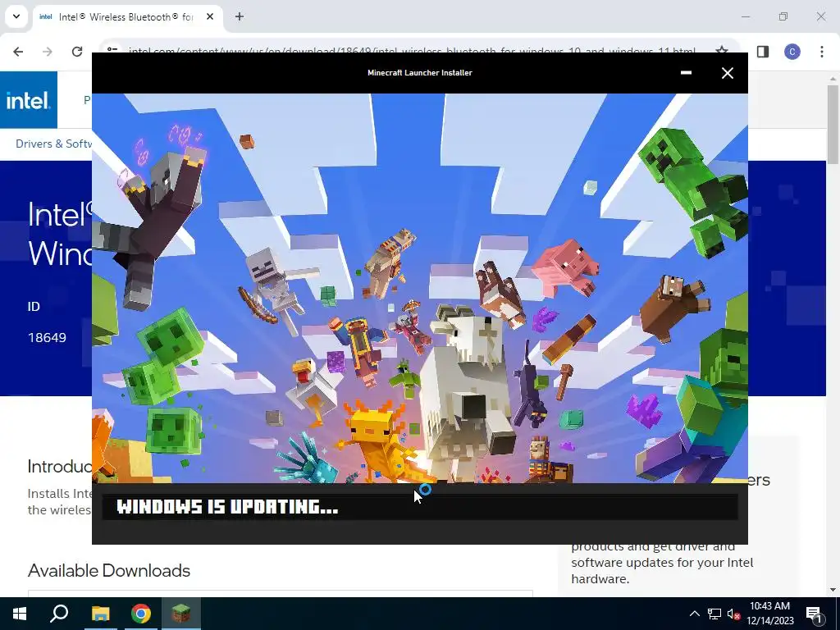
Task: Open the Chrome profile avatar C
Action: pyautogui.click(x=792, y=52)
